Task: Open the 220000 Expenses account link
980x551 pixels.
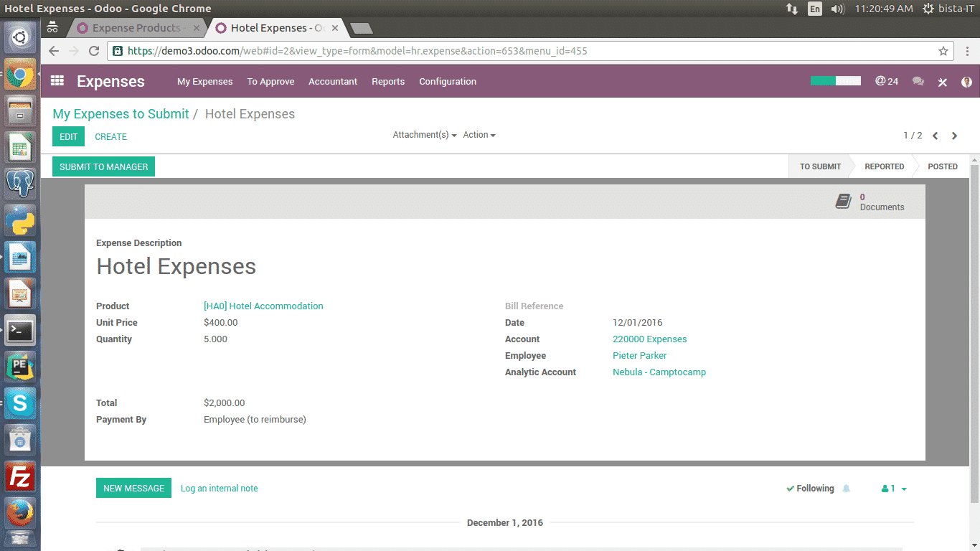Action: click(649, 339)
